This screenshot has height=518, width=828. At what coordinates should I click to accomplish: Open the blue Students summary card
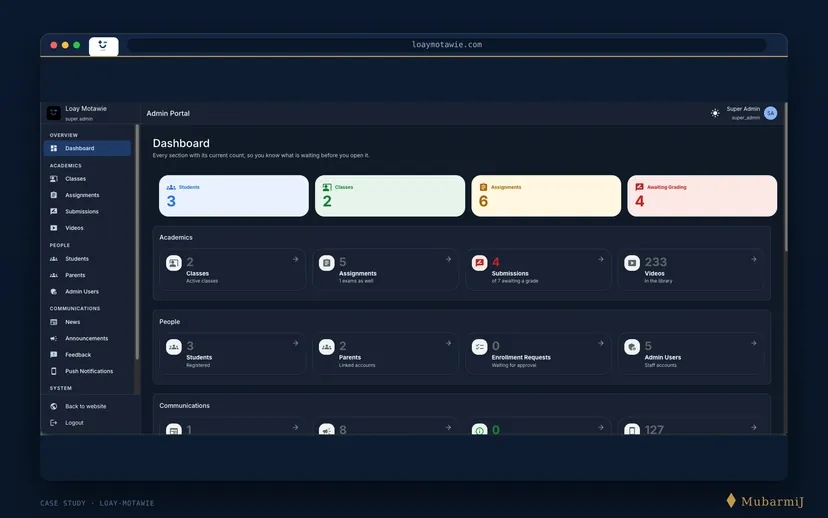click(x=234, y=196)
